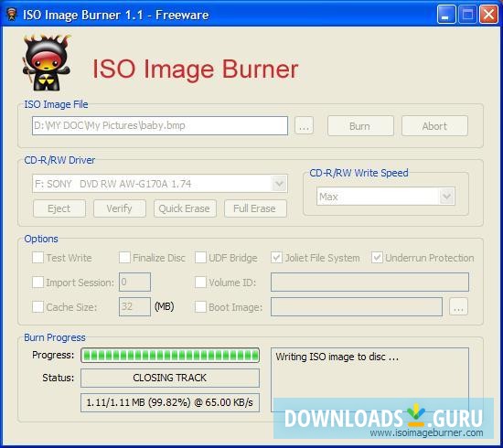Click the Volume ID text field
The height and width of the screenshot is (448, 503).
pyautogui.click(x=369, y=283)
